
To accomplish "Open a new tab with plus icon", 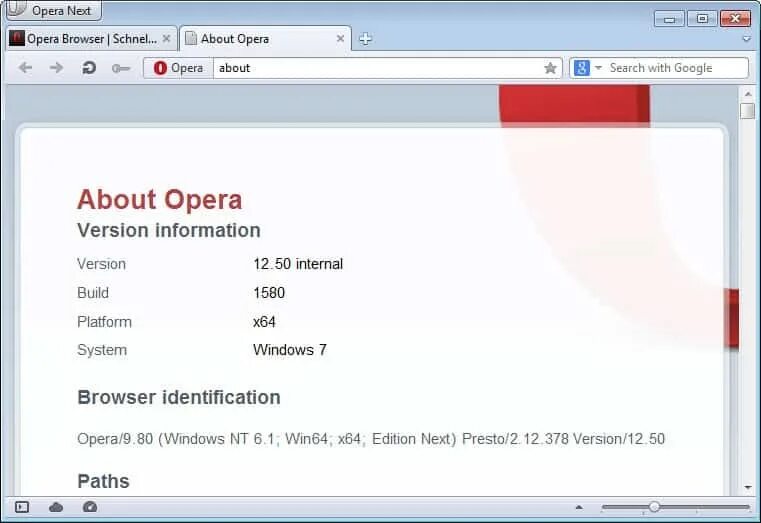I will [x=365, y=39].
